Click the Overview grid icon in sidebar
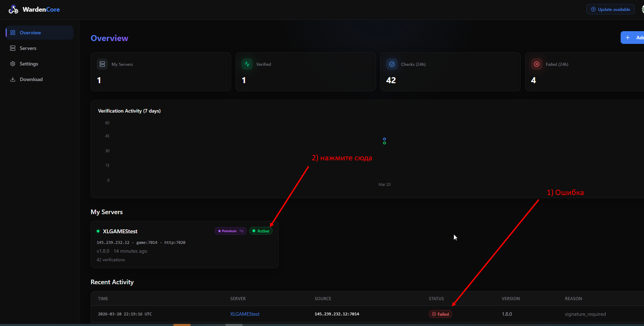 [x=13, y=33]
